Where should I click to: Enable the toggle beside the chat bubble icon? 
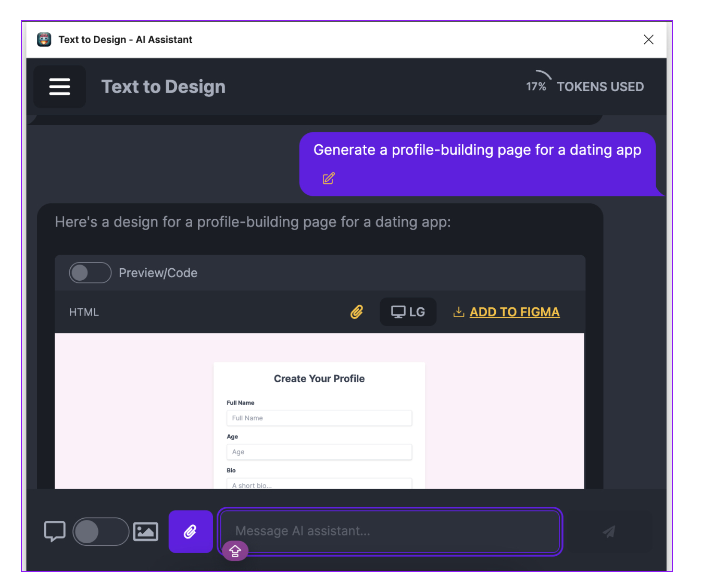(101, 532)
